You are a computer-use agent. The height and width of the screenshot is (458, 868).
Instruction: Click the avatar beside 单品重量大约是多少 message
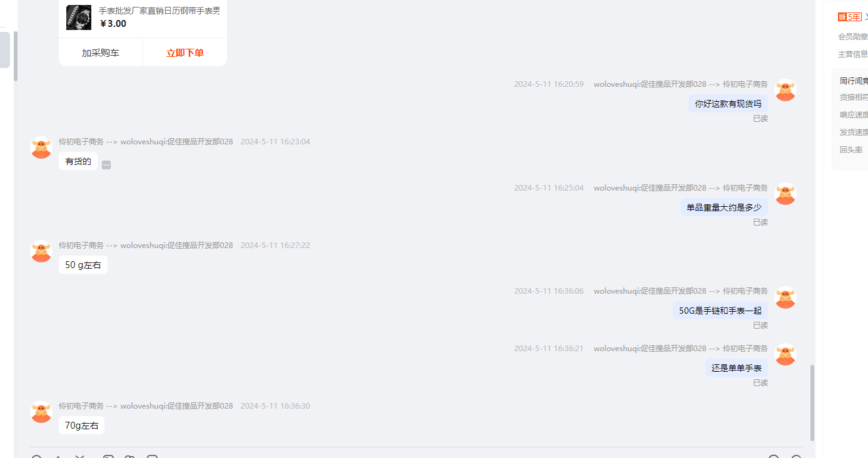click(x=785, y=194)
